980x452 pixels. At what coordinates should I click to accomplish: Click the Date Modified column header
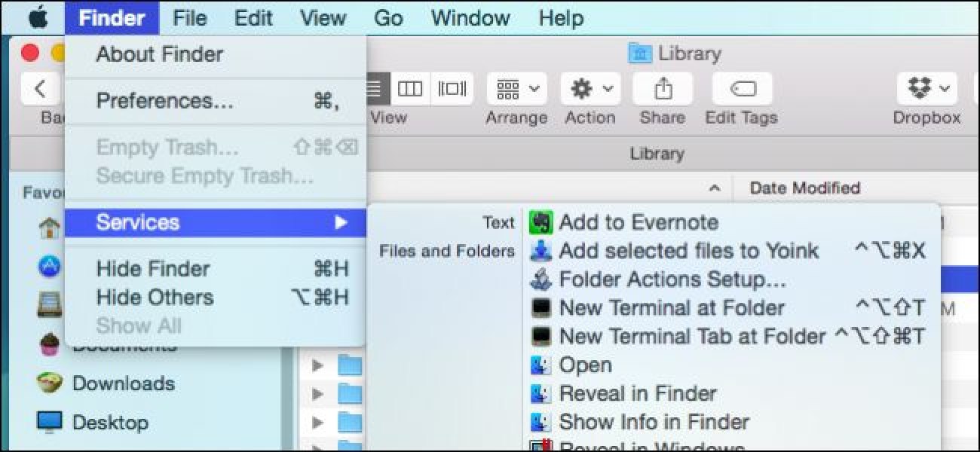(804, 188)
